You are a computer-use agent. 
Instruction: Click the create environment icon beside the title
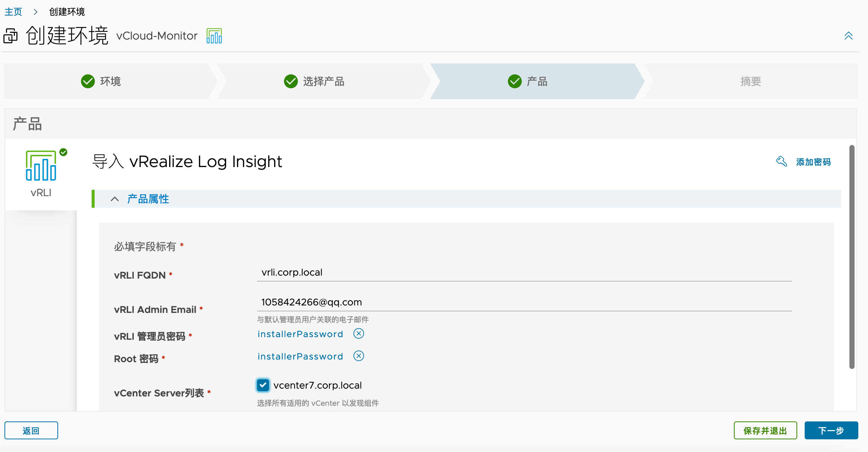[x=10, y=36]
